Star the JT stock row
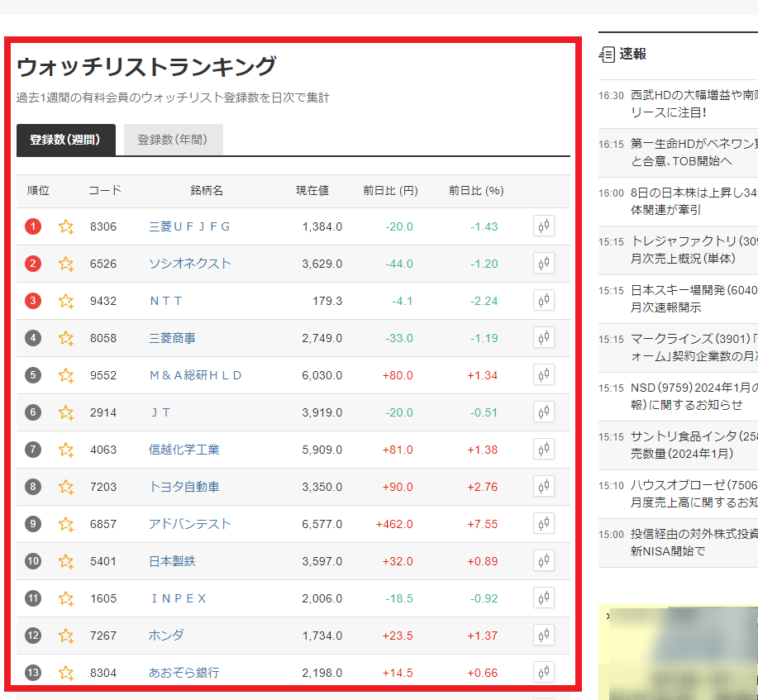This screenshot has height=700, width=758. coord(66,413)
